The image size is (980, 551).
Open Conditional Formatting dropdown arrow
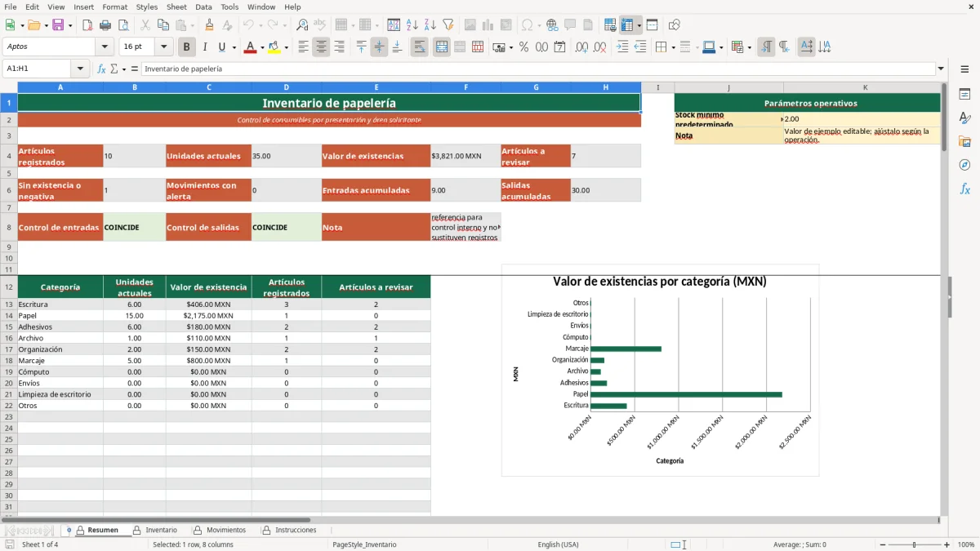pos(749,47)
